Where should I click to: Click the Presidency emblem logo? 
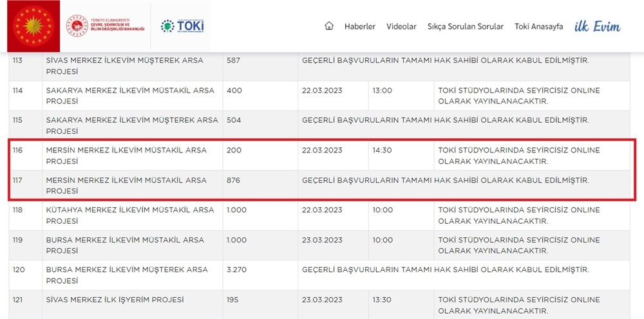[33, 26]
